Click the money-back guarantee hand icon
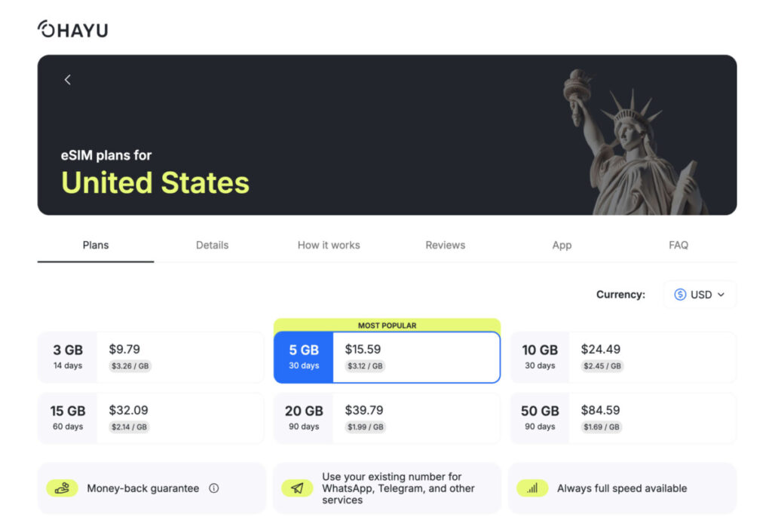 62,488
